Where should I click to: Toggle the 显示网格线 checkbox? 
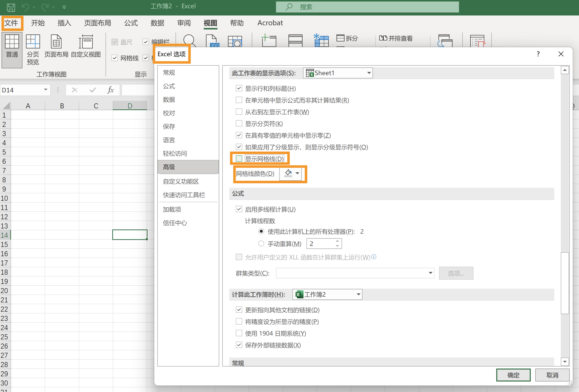(x=239, y=159)
